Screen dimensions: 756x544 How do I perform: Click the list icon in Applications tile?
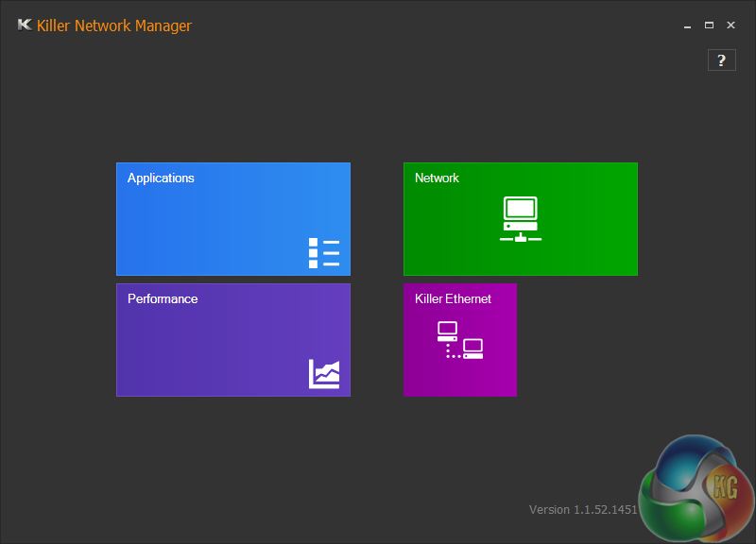coord(324,253)
